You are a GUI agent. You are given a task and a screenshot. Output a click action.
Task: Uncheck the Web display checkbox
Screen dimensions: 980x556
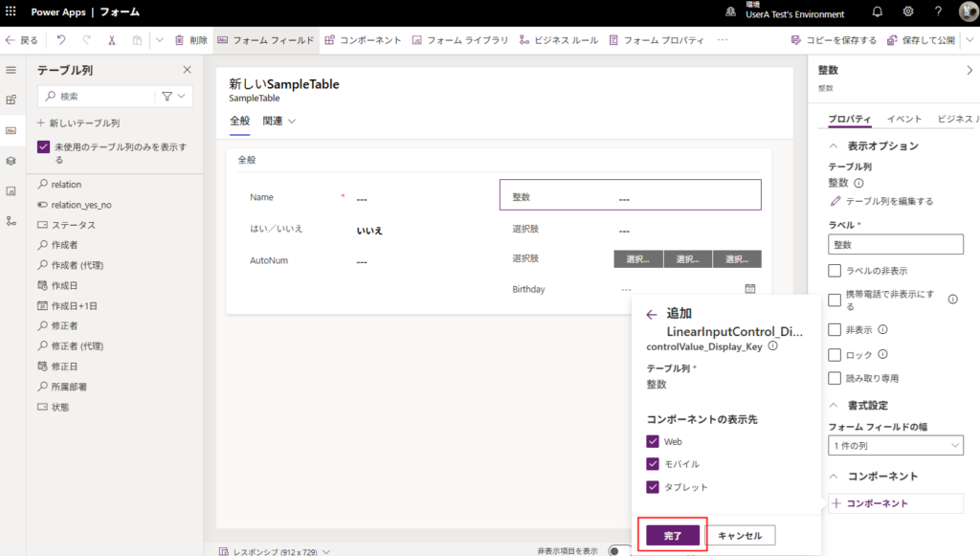pos(653,441)
